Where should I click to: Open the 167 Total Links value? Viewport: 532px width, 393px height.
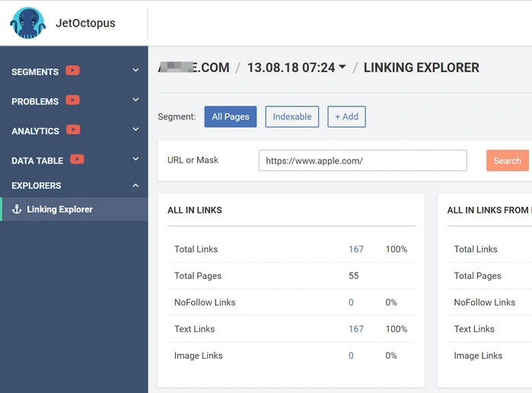point(356,249)
